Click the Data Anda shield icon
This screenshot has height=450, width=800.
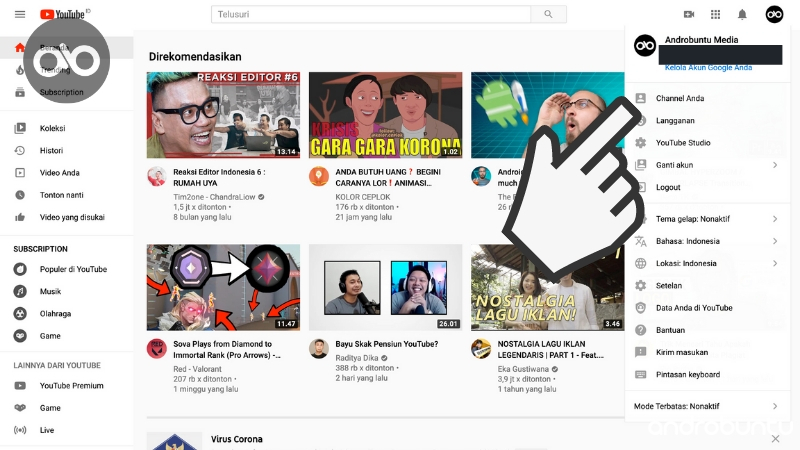point(640,308)
